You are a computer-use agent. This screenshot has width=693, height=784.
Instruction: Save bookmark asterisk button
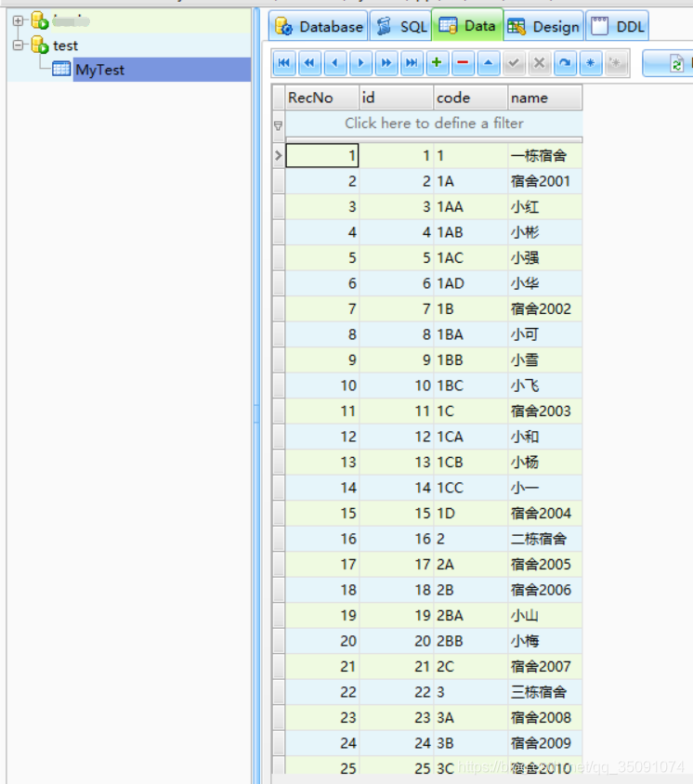(590, 63)
